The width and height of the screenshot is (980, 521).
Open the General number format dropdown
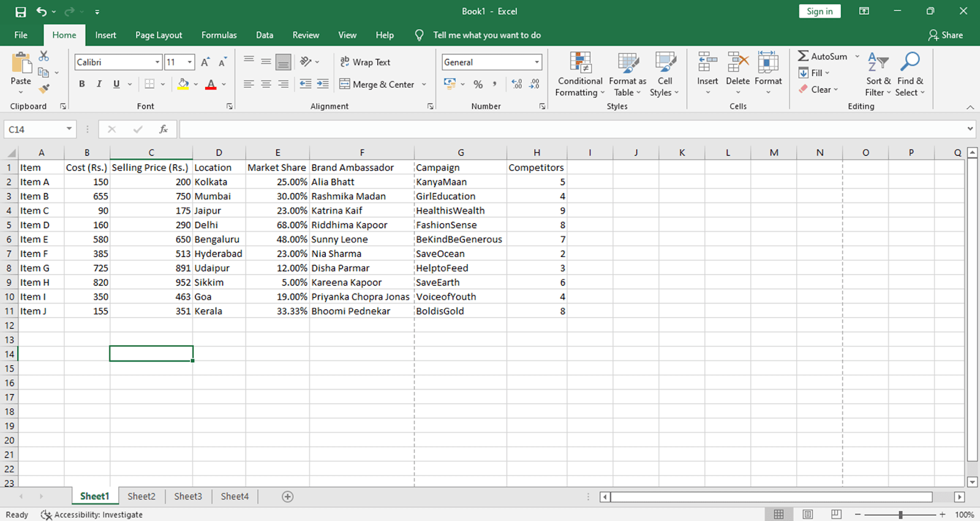click(537, 62)
